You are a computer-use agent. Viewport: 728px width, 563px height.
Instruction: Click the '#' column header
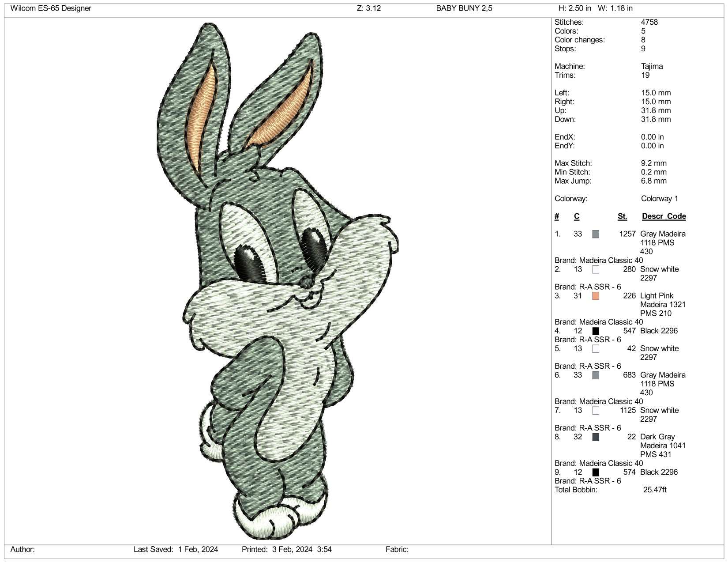[557, 216]
